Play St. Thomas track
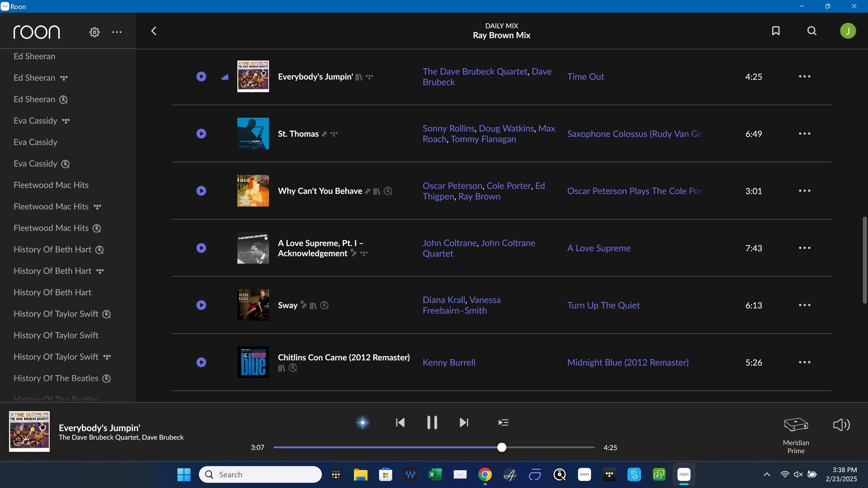 (x=201, y=134)
